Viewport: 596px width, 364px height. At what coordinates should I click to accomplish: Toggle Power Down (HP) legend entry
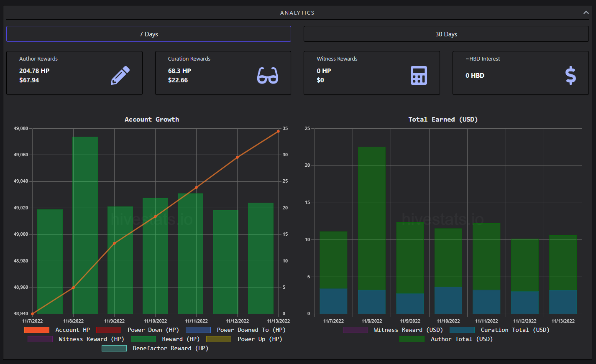138,330
